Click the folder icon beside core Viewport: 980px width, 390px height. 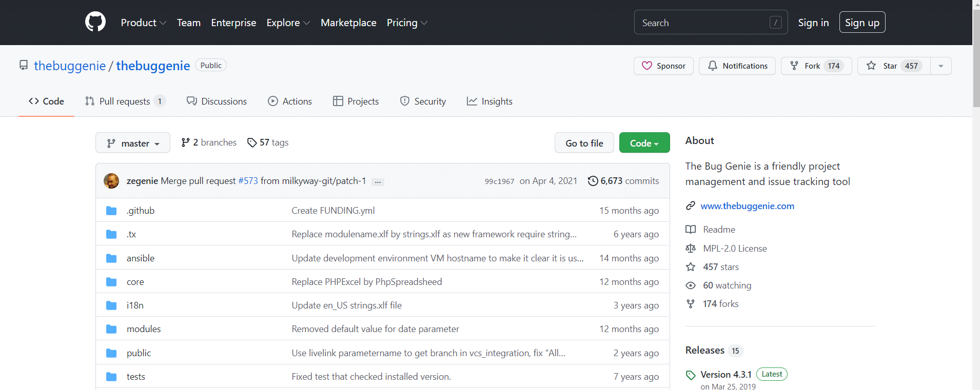click(111, 282)
